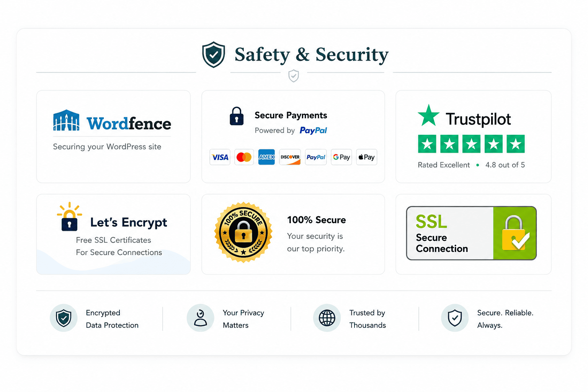588x392 pixels.
Task: Click the first Trustpilot rating star
Action: pos(427,144)
